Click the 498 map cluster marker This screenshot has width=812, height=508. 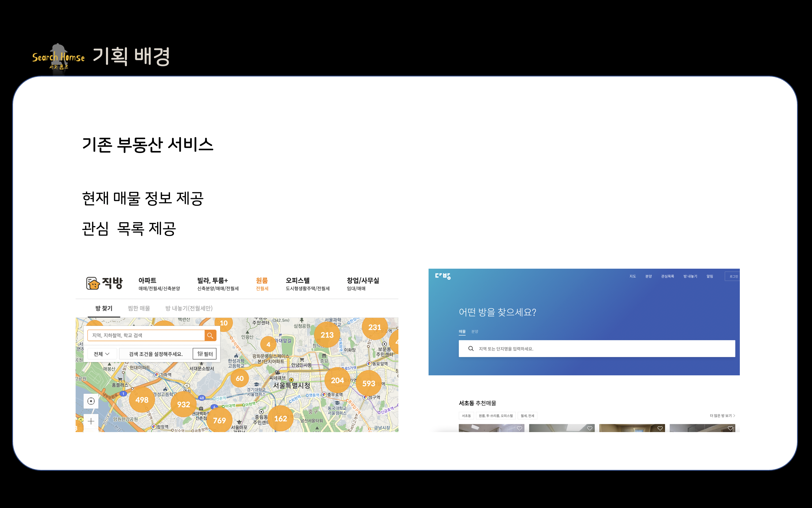tap(142, 400)
